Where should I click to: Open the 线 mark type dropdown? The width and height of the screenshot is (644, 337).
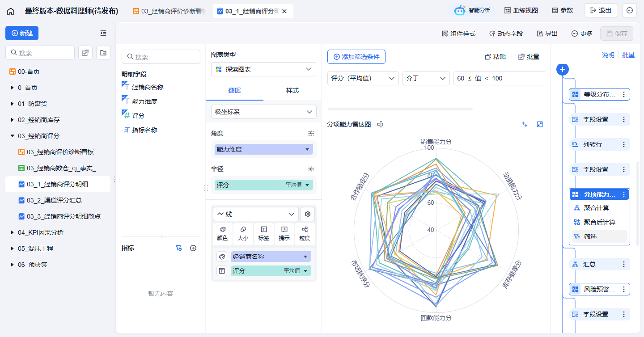click(256, 214)
